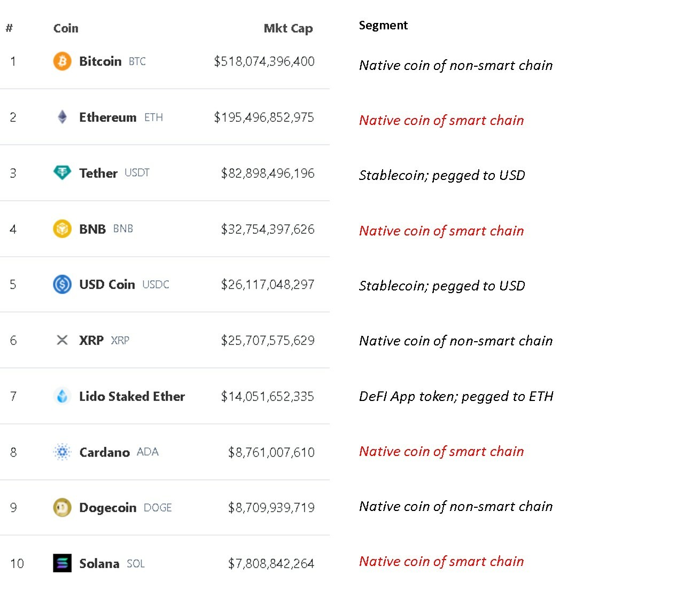Click the Segment column heading
This screenshot has width=700, height=590.
tap(383, 26)
